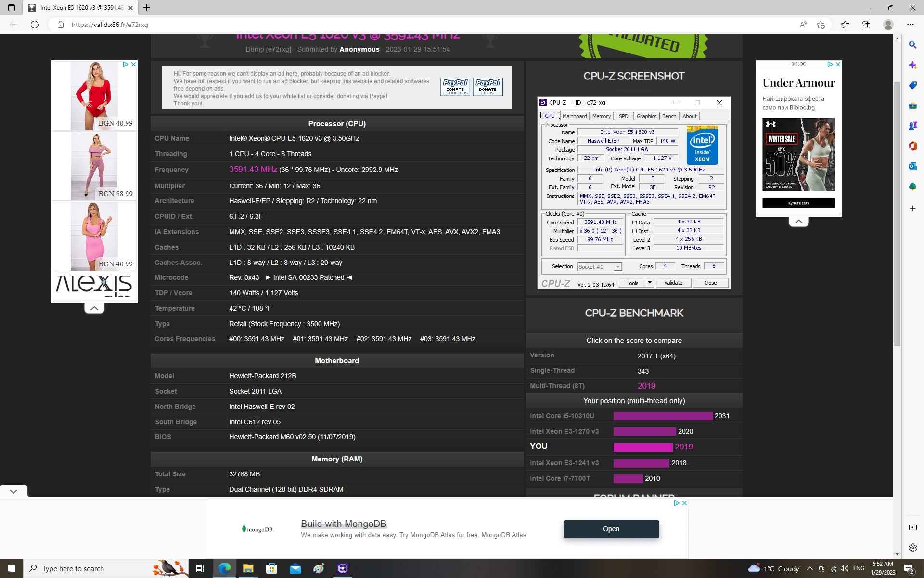Close the MongoDB bottom ad

tap(684, 503)
